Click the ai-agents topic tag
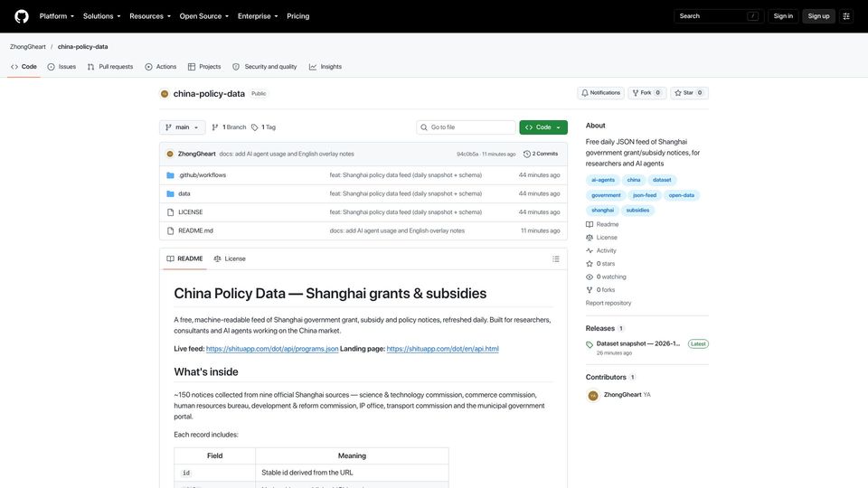 (x=603, y=180)
